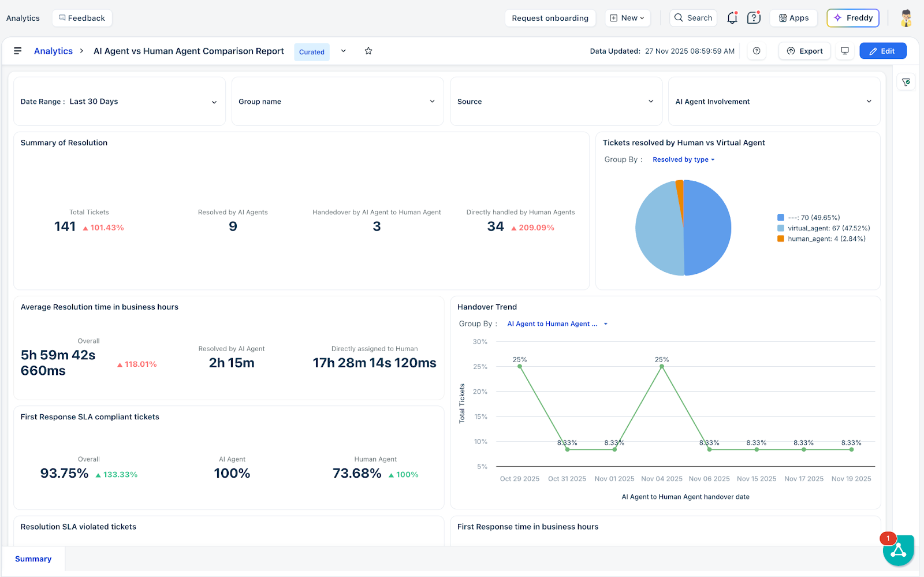This screenshot has height=577, width=924.
Task: Change the Resolved by type grouping
Action: [684, 159]
